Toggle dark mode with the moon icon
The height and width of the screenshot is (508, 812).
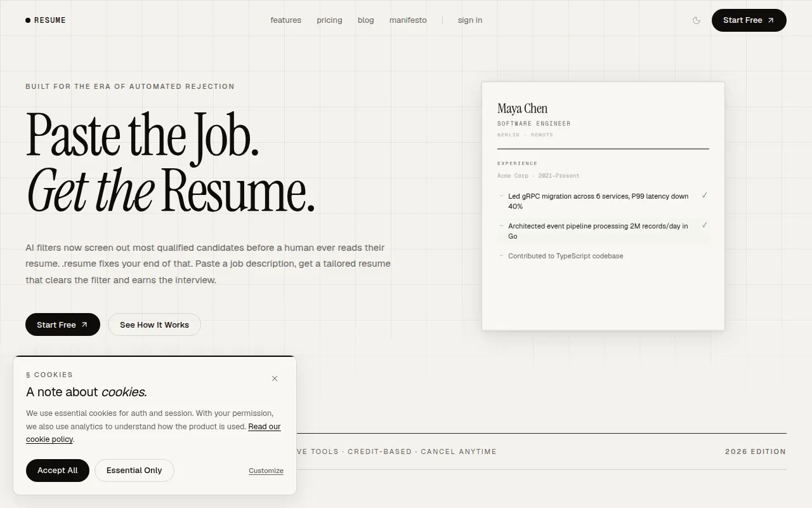tap(697, 20)
